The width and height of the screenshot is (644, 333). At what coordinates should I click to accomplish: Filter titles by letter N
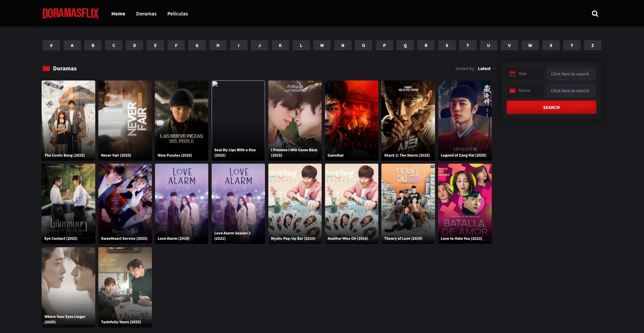point(343,45)
